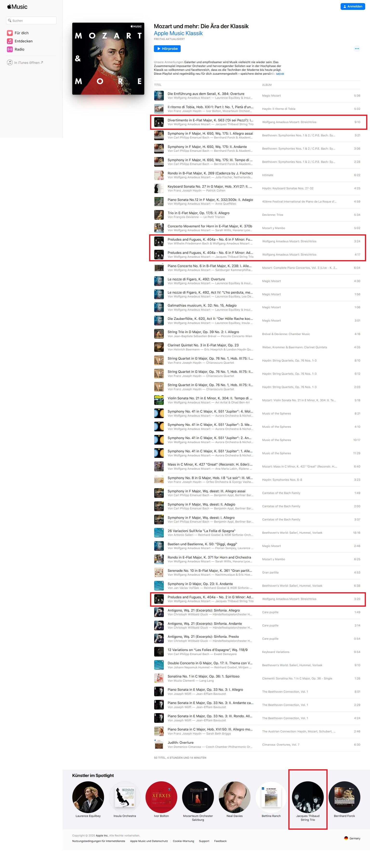Click Laurence Equilbey artist portrait
The height and width of the screenshot is (868, 370).
[88, 797]
